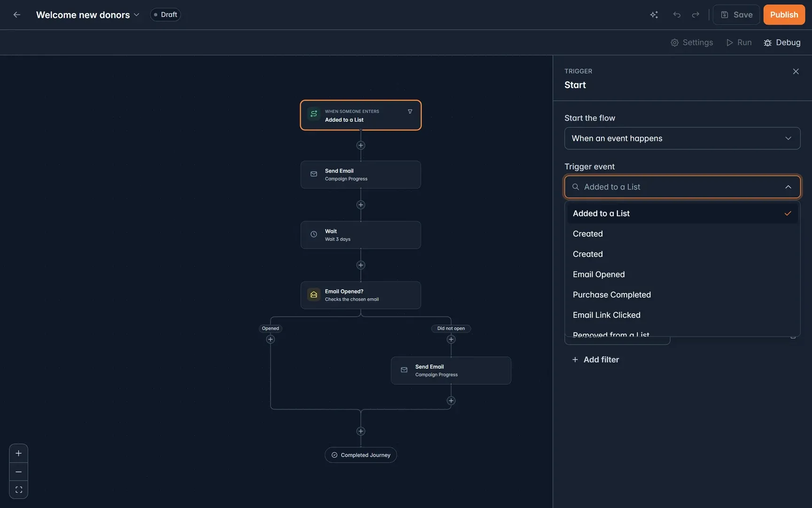Add a step below the Wait node

point(360,265)
